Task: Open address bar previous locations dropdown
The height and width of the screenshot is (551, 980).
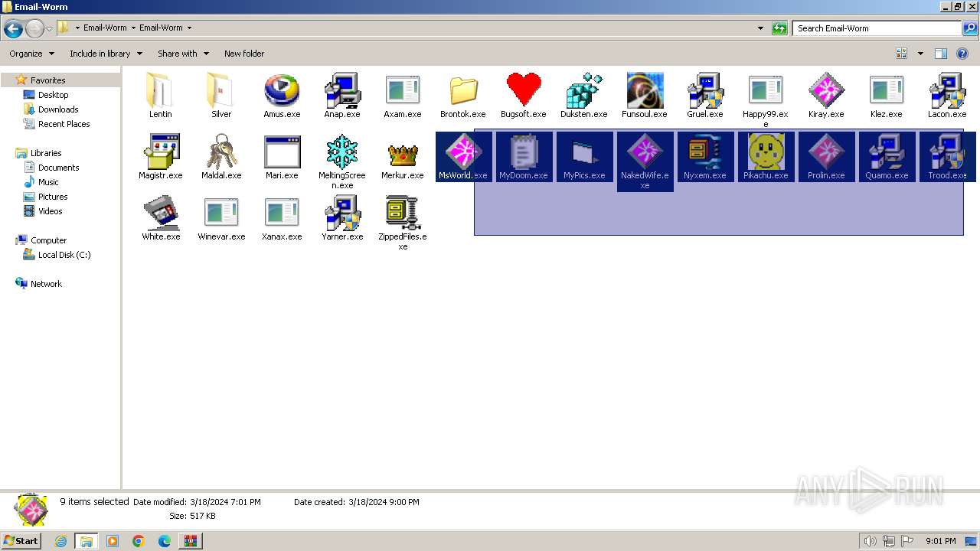Action: pos(760,28)
